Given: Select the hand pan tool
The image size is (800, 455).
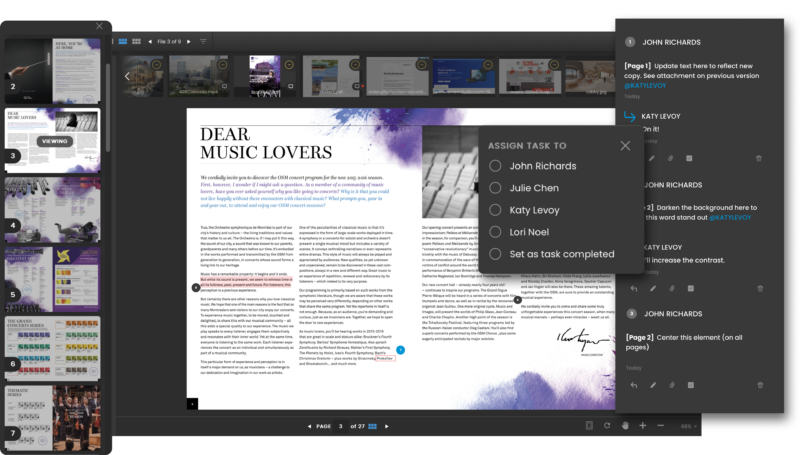Looking at the screenshot, I should tap(625, 425).
